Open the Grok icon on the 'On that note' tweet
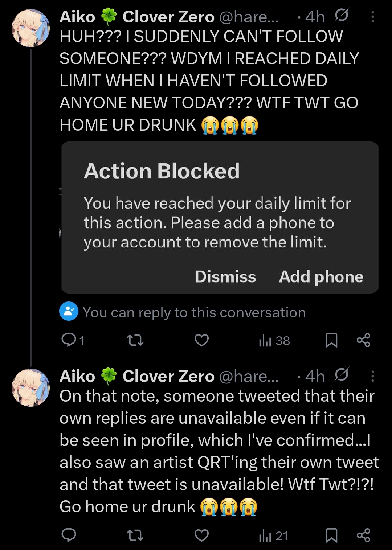This screenshot has width=392, height=550. point(341,375)
